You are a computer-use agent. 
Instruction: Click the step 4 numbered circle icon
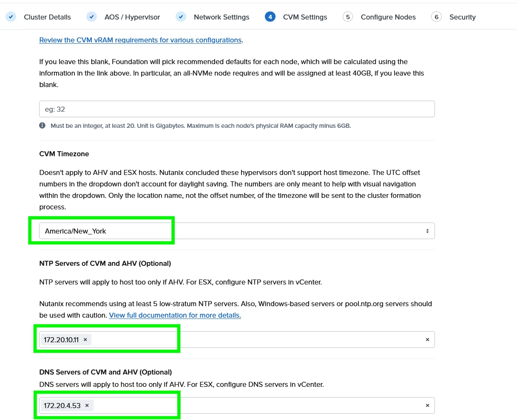pyautogui.click(x=270, y=17)
